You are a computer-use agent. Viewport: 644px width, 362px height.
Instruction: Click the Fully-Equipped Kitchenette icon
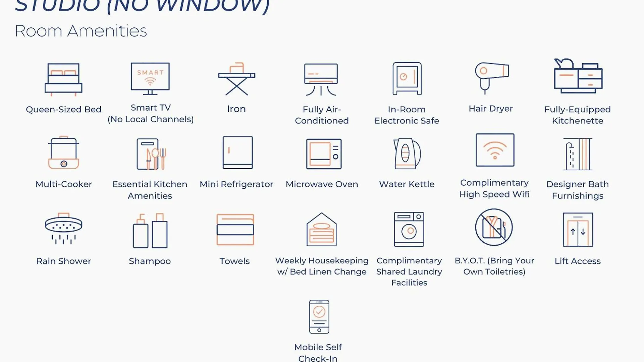click(x=577, y=77)
